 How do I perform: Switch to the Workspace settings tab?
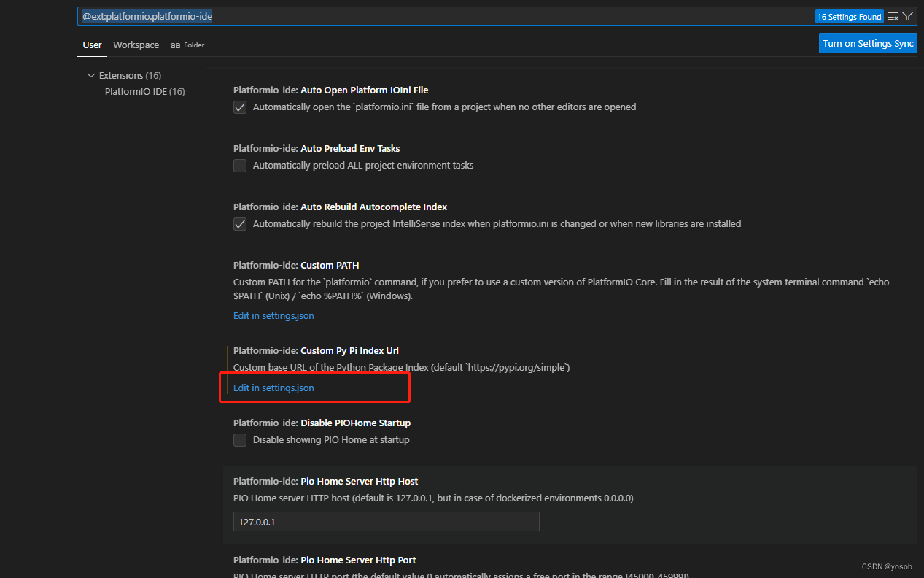[136, 45]
